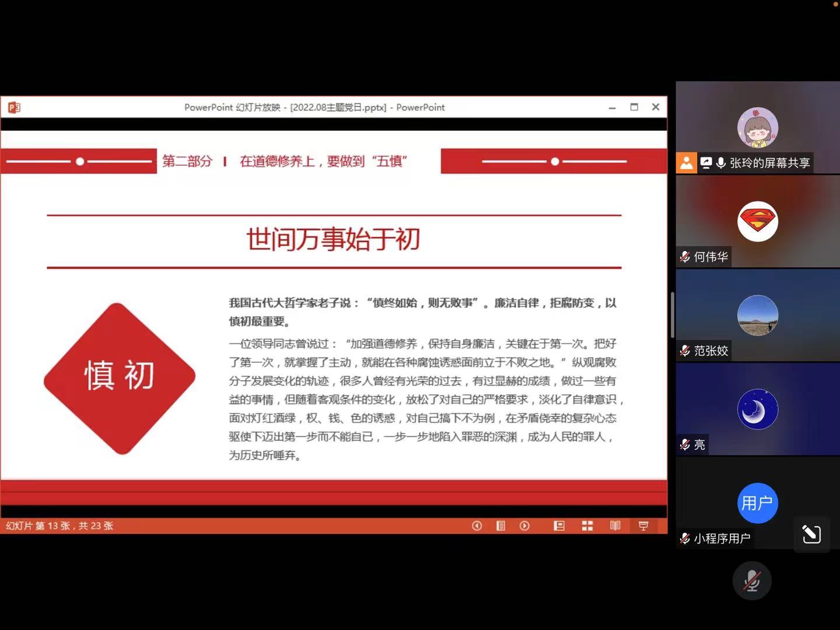Screen dimensions: 840x630
Task: Advance to next slide using status bar arrow
Action: coord(524,526)
